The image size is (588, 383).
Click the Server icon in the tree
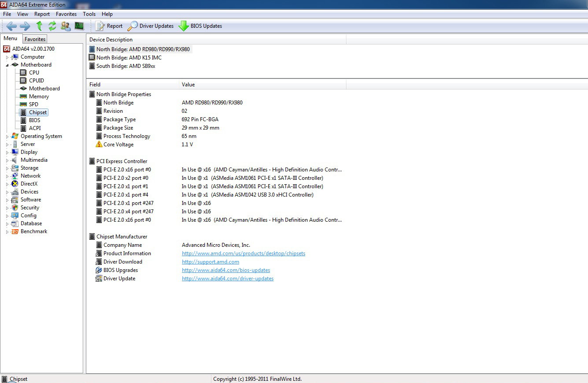click(x=15, y=144)
